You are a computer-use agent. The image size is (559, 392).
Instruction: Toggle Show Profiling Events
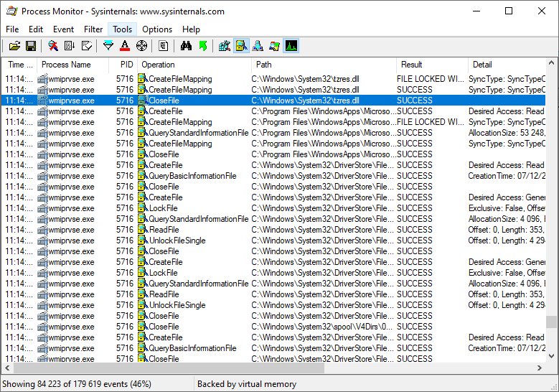291,46
